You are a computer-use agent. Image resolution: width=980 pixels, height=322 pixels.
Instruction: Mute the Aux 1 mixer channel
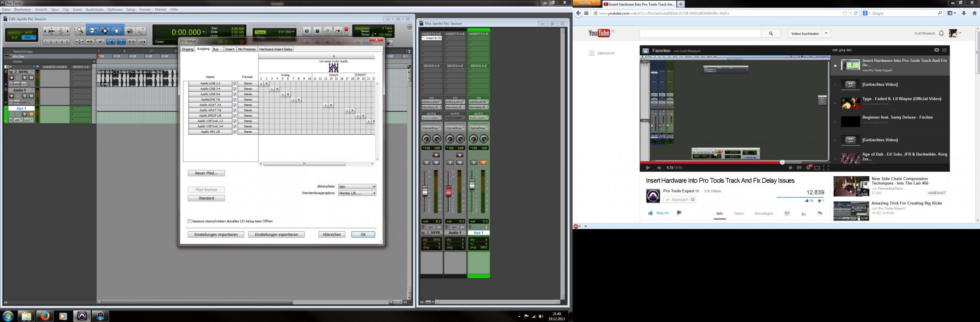tap(483, 163)
